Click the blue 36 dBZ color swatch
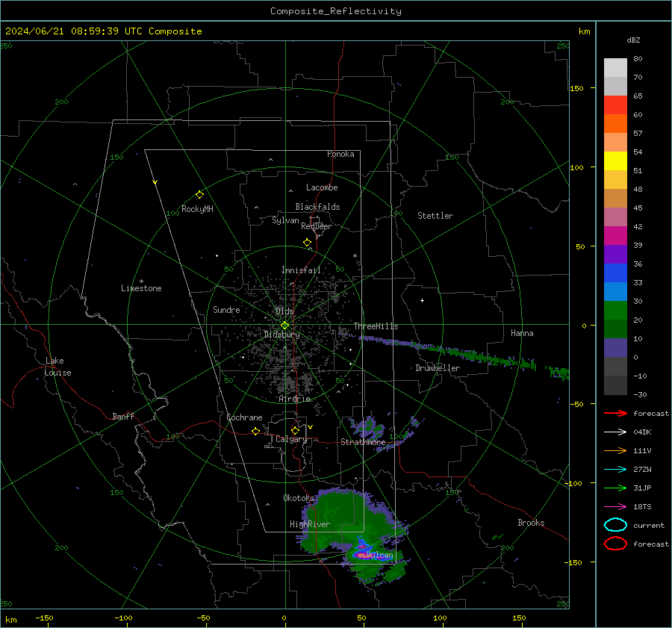672x628 pixels. tap(615, 273)
